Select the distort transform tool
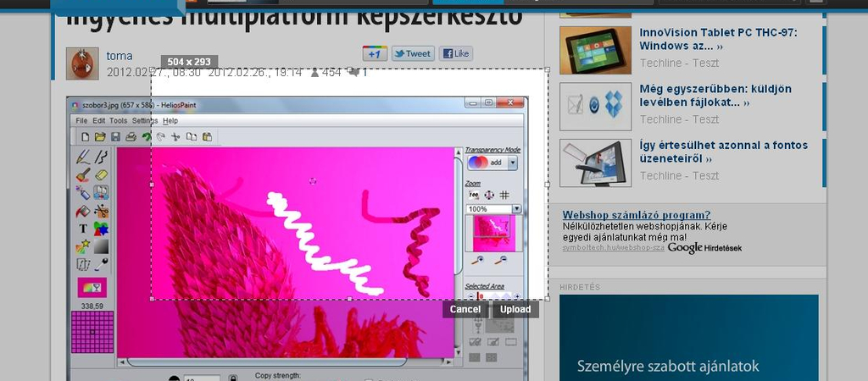This screenshot has height=381, width=868. (83, 264)
